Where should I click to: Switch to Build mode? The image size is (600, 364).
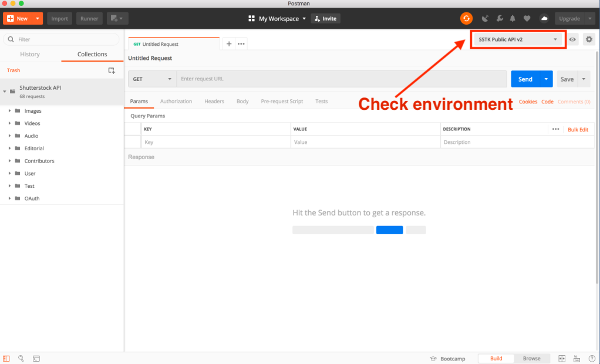(x=496, y=358)
